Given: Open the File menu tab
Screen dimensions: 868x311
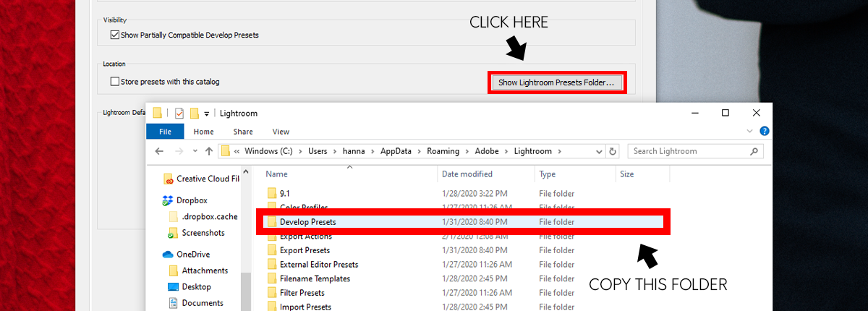Looking at the screenshot, I should tap(165, 132).
